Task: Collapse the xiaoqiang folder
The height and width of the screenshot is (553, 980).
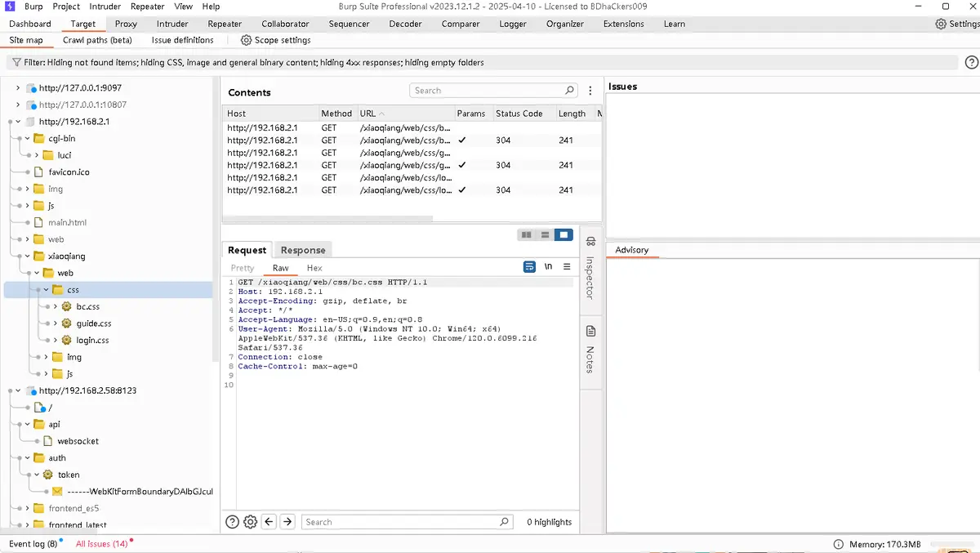Action: [x=27, y=256]
